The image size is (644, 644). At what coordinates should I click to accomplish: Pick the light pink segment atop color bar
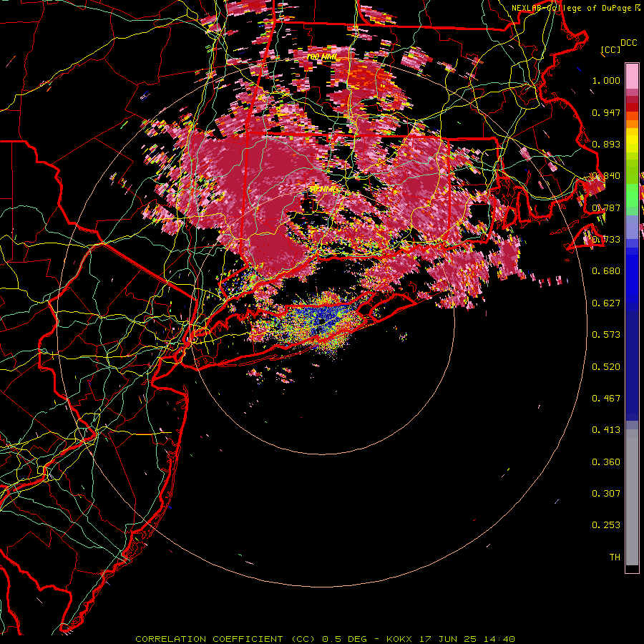point(632,77)
